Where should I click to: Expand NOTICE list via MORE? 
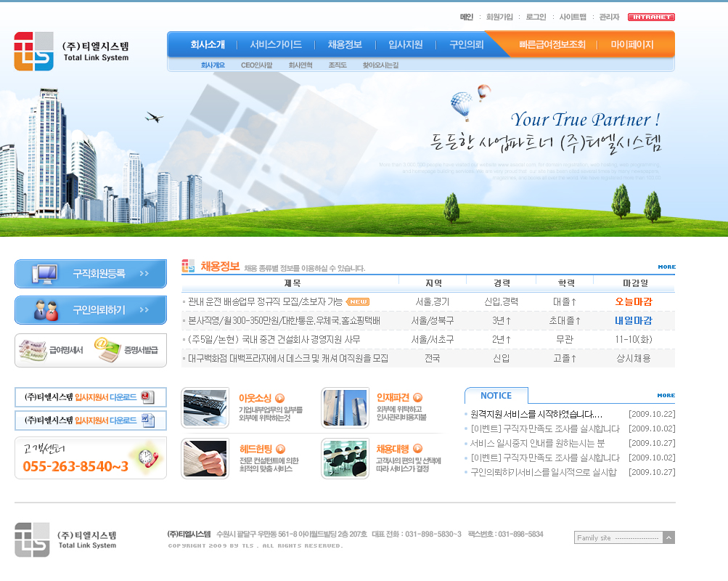click(x=666, y=396)
